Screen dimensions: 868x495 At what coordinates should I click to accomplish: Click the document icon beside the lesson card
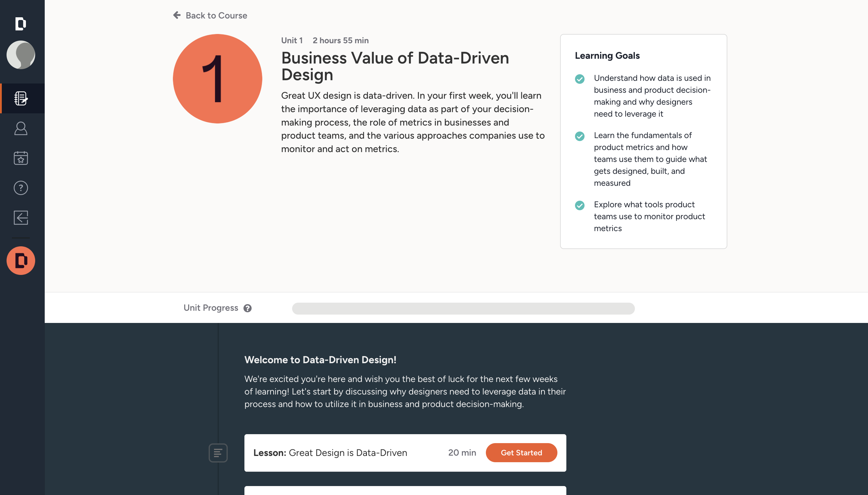tap(218, 452)
